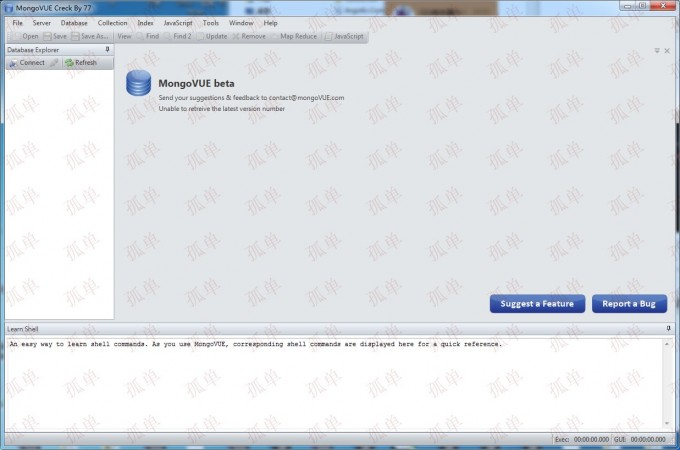This screenshot has height=450, width=680.
Task: Refresh the Database Explorer
Action: tap(81, 63)
